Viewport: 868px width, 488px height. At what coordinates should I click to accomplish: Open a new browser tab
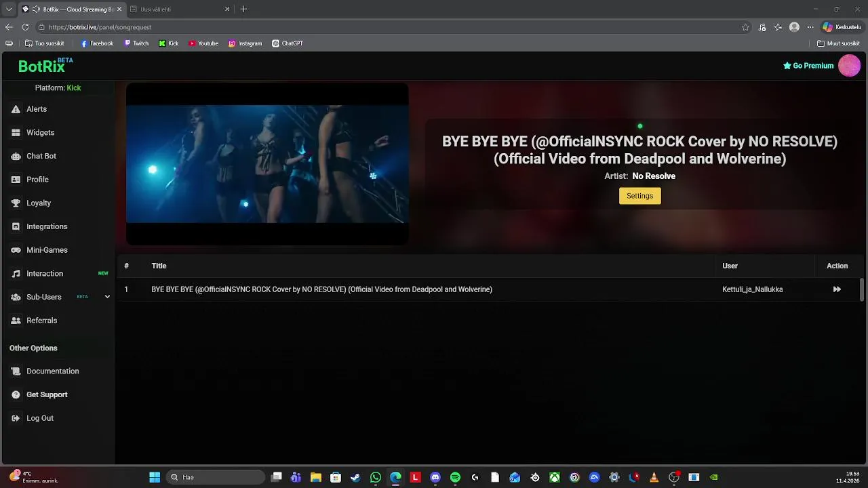(243, 9)
